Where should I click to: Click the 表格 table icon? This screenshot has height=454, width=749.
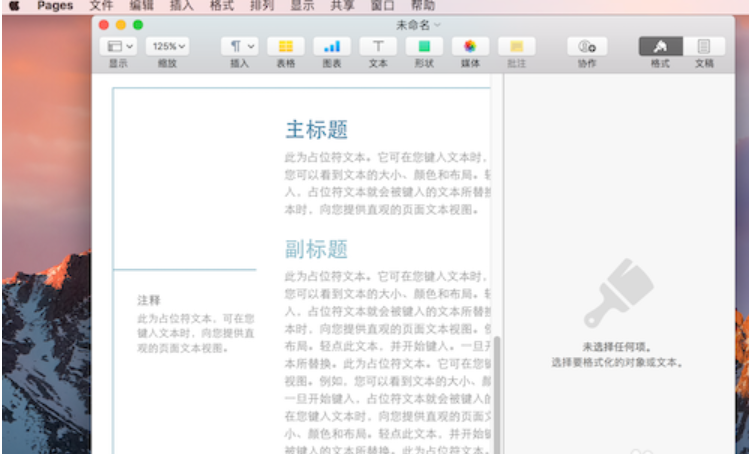(286, 46)
